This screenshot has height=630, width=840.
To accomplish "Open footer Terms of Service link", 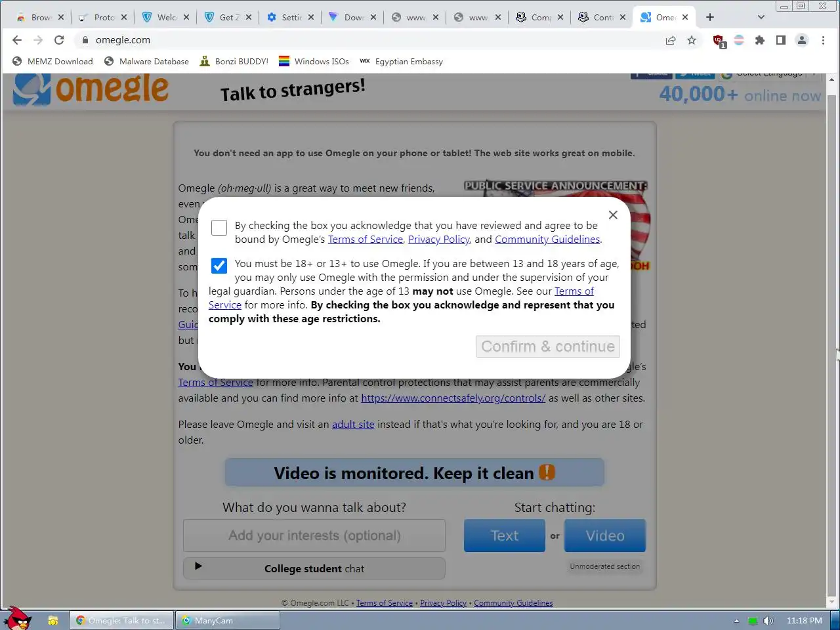I will click(385, 603).
